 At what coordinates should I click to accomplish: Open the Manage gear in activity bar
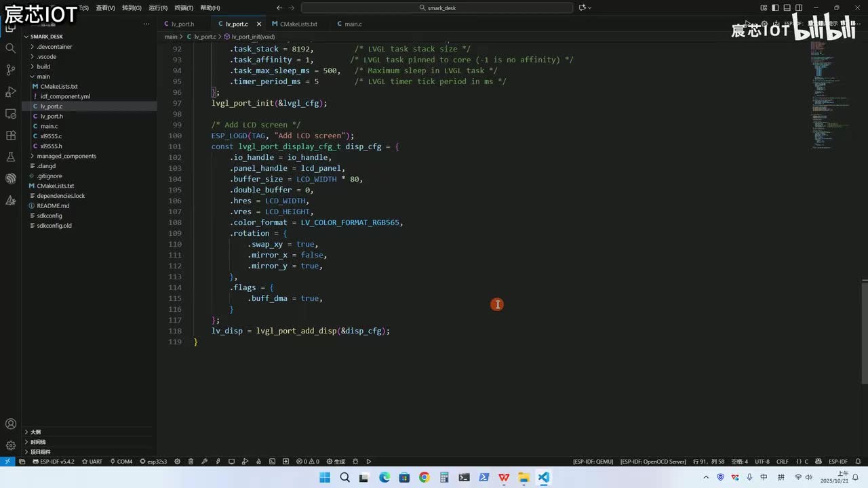(10, 445)
